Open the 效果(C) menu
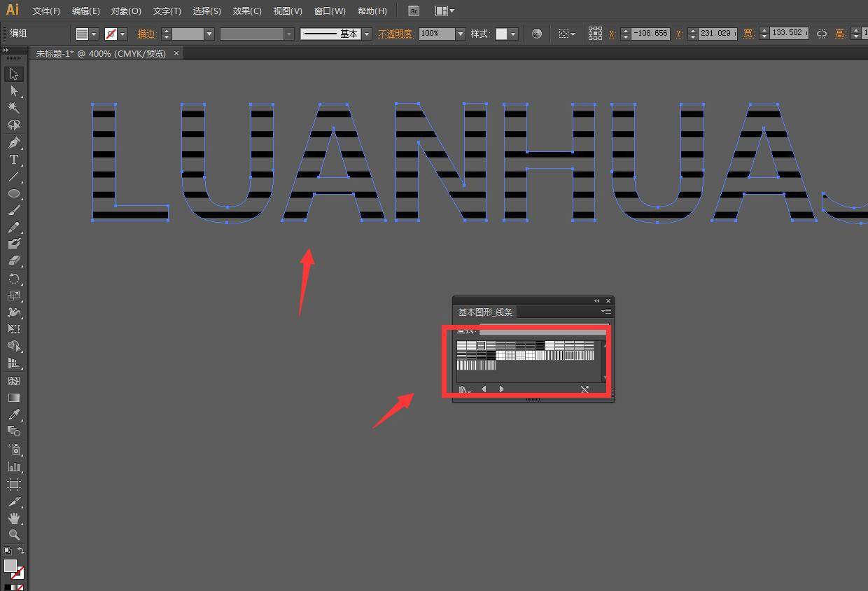 (x=247, y=11)
